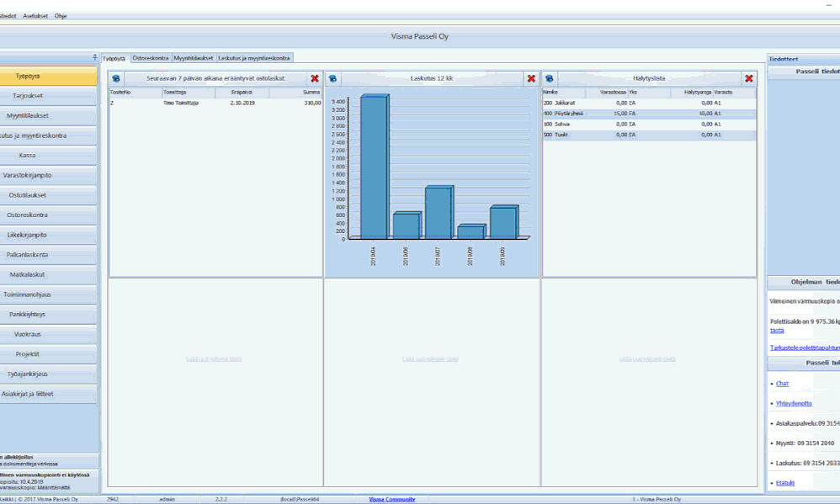Select due date cell '2.10.2019'

(x=242, y=103)
